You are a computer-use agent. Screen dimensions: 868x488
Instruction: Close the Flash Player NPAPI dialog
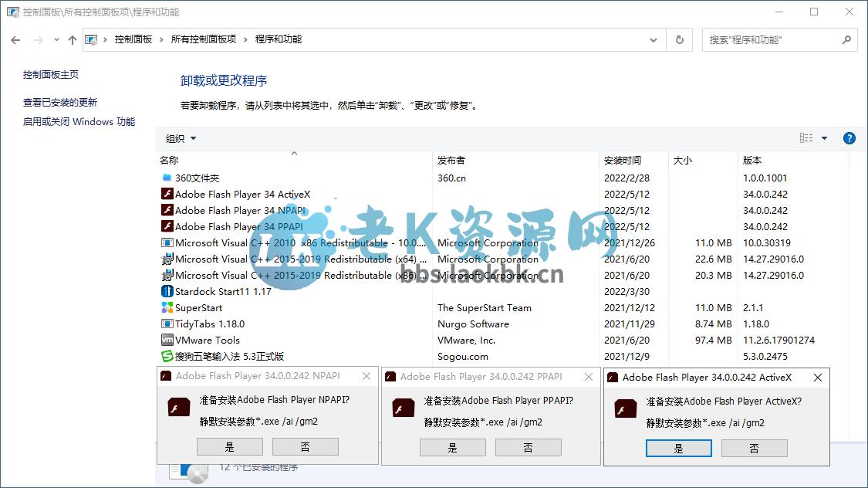click(366, 376)
